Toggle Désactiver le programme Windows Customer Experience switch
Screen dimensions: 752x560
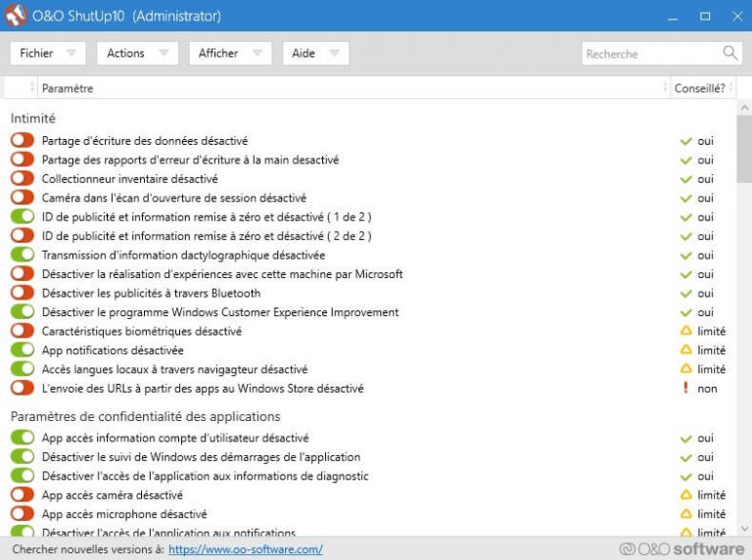coord(23,311)
